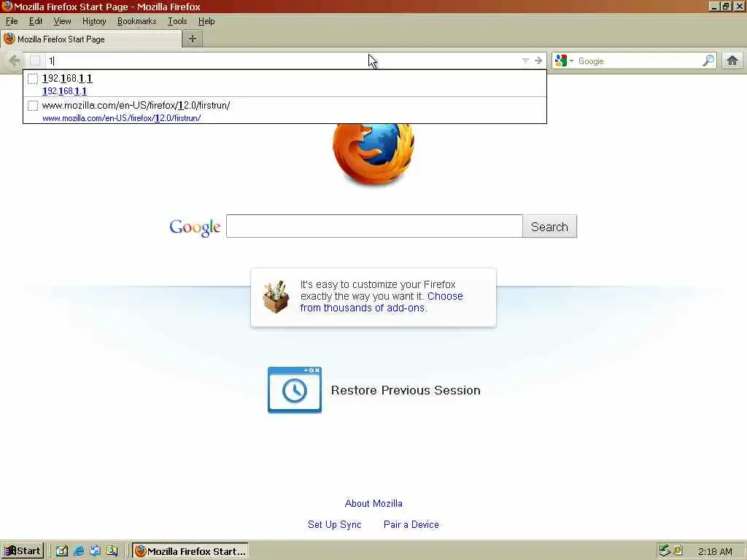Open the Tools menu
The height and width of the screenshot is (560, 747).
coord(177,21)
